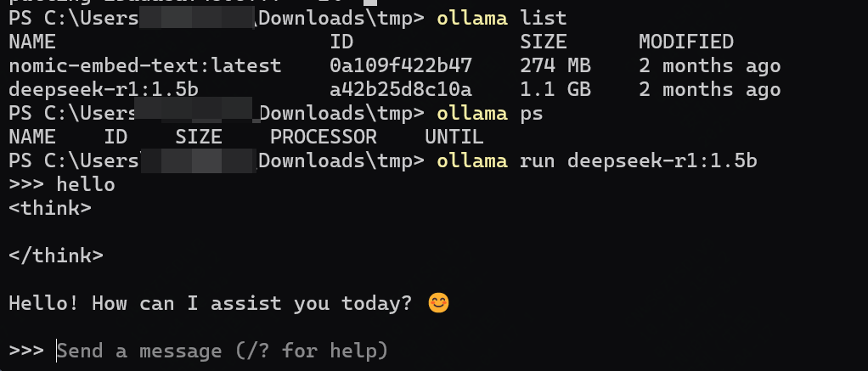Click the 'ollama ps' command text
Image resolution: width=868 pixels, height=371 pixels.
point(490,114)
